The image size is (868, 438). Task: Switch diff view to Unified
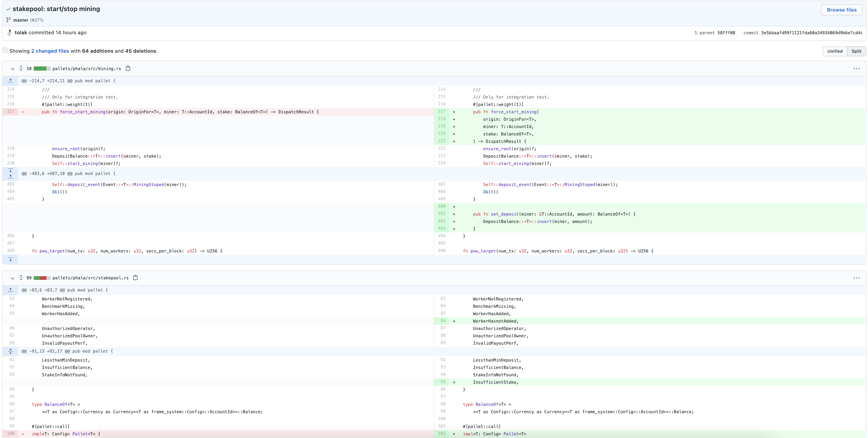tap(835, 51)
